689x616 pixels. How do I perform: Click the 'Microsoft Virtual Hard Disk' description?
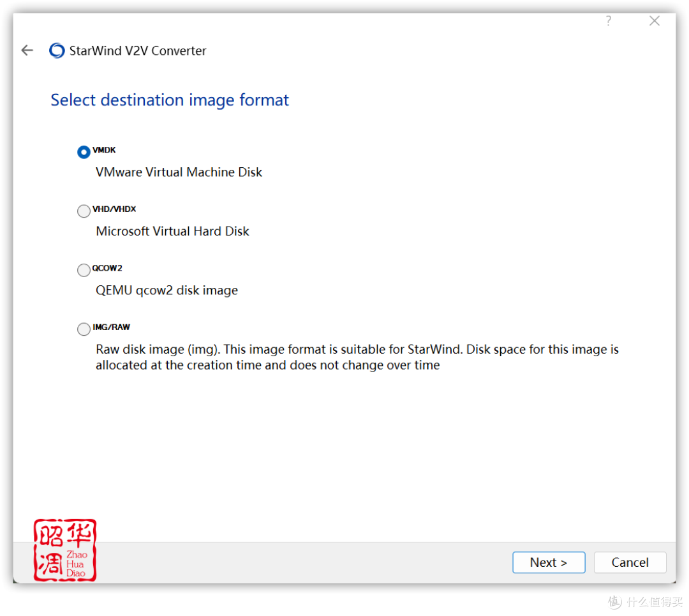pos(172,231)
